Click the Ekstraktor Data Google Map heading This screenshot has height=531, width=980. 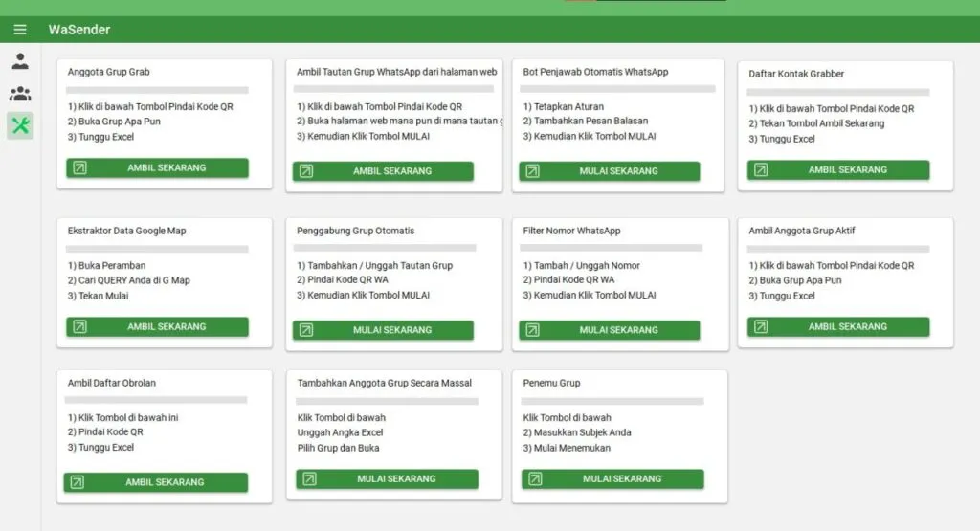[x=126, y=231]
